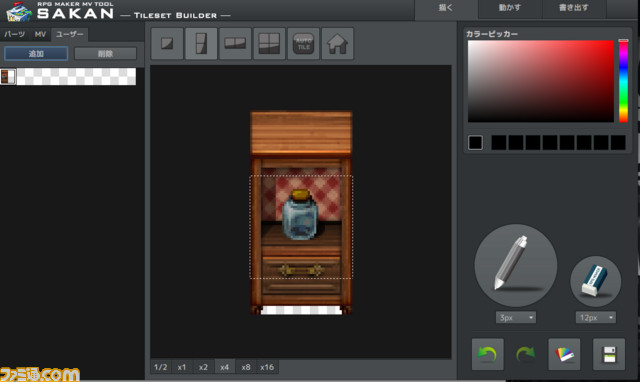The image size is (640, 382).
Task: Set zoom to x1
Action: tap(182, 367)
